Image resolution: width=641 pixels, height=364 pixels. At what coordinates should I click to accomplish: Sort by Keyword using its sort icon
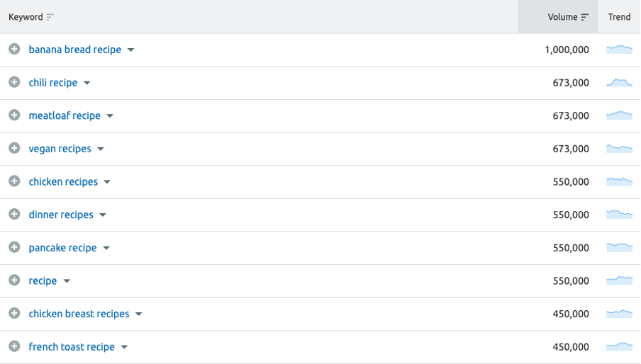(x=50, y=17)
